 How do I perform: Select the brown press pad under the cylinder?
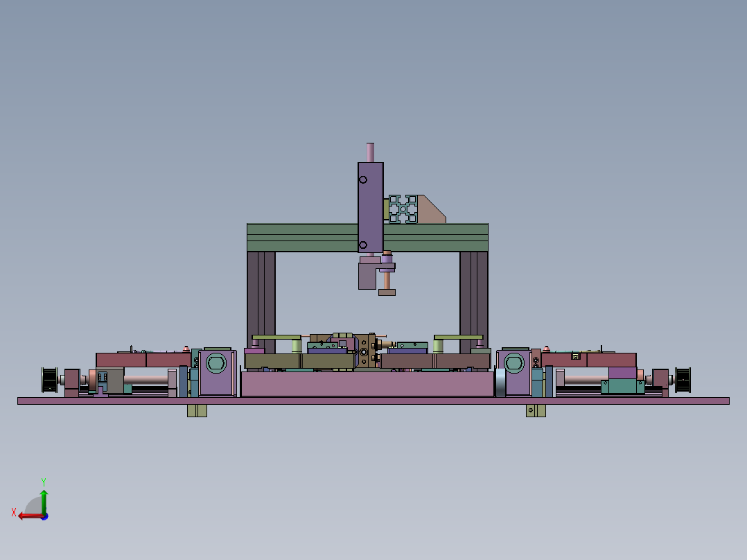387,292
